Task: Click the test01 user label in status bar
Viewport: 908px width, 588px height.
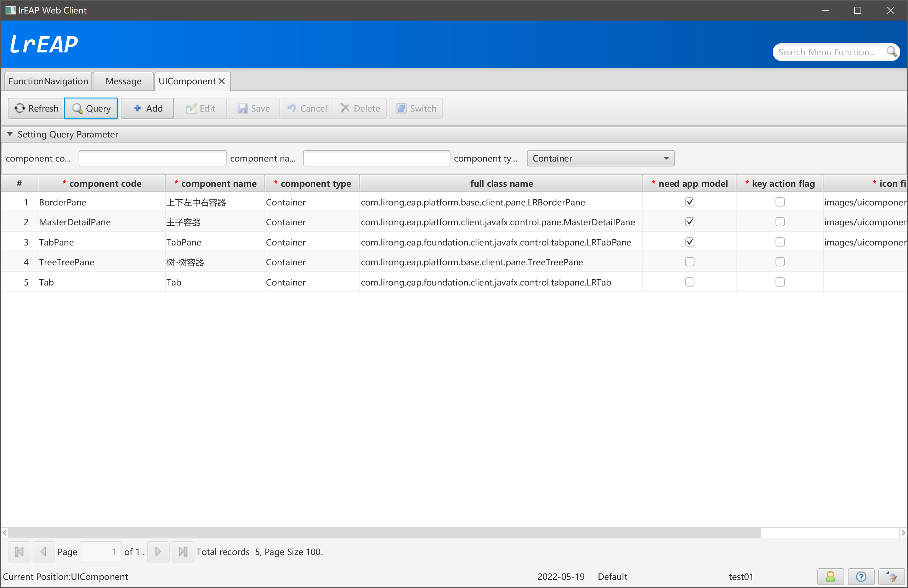Action: pos(741,577)
